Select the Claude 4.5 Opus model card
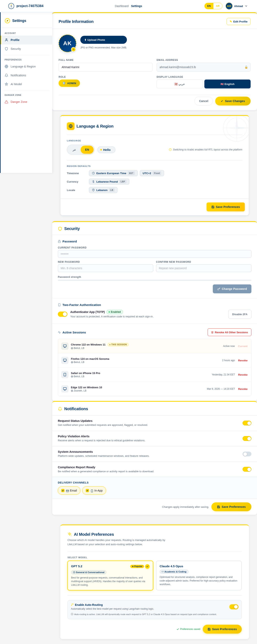This screenshot has width=257, height=644. point(199,575)
